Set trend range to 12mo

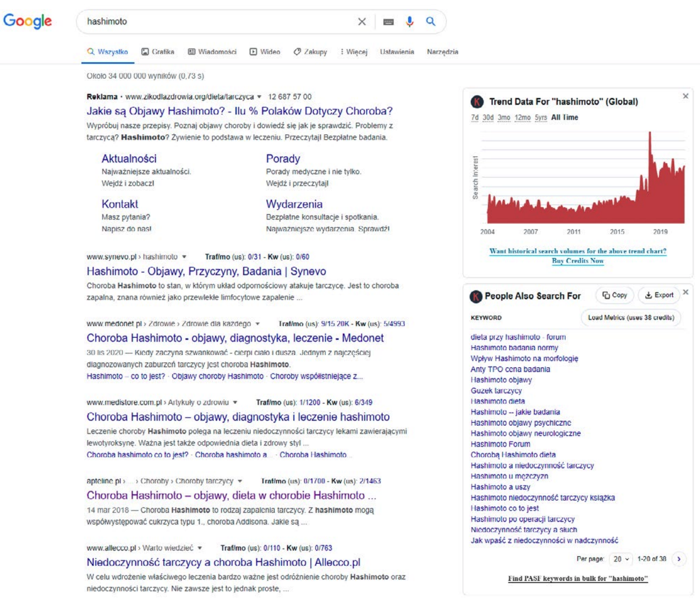[522, 118]
